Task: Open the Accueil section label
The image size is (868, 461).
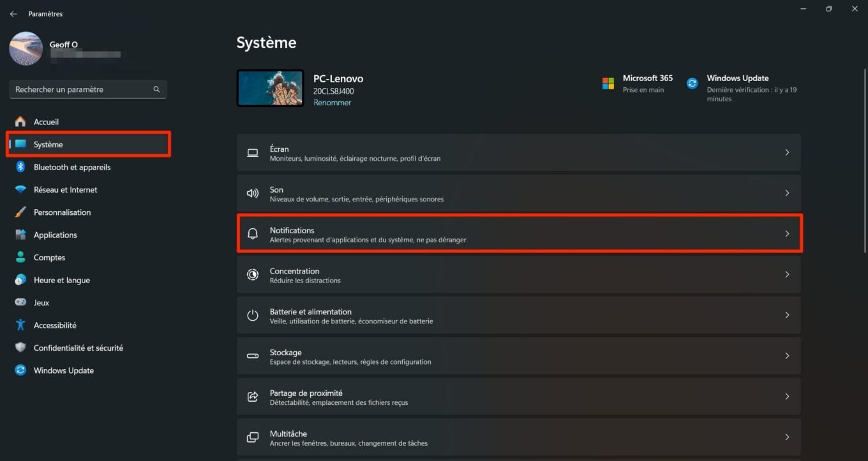Action: click(x=46, y=122)
